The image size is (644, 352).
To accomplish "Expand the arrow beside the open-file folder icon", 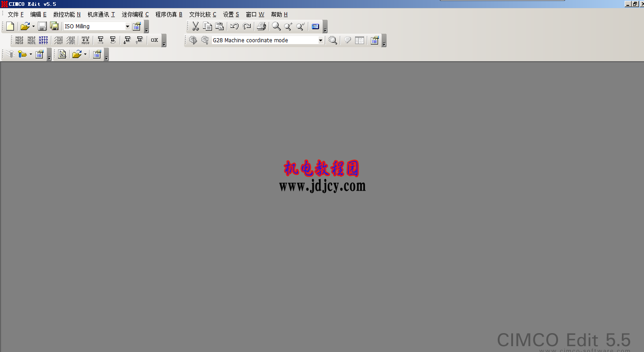I will pyautogui.click(x=33, y=27).
